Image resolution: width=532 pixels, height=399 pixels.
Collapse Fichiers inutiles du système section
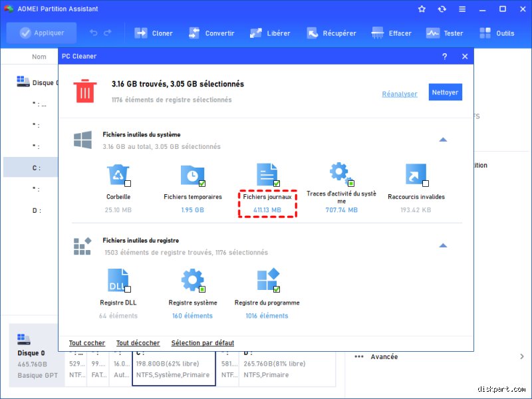click(x=443, y=140)
